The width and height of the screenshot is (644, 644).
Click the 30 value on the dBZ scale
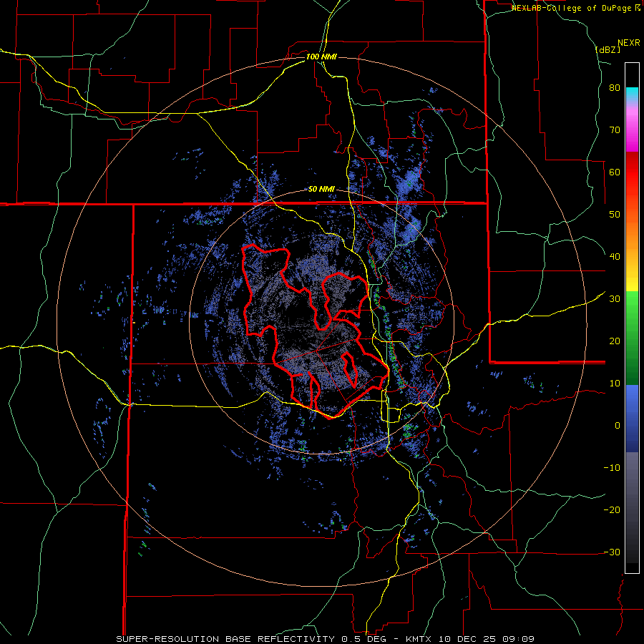click(615, 299)
